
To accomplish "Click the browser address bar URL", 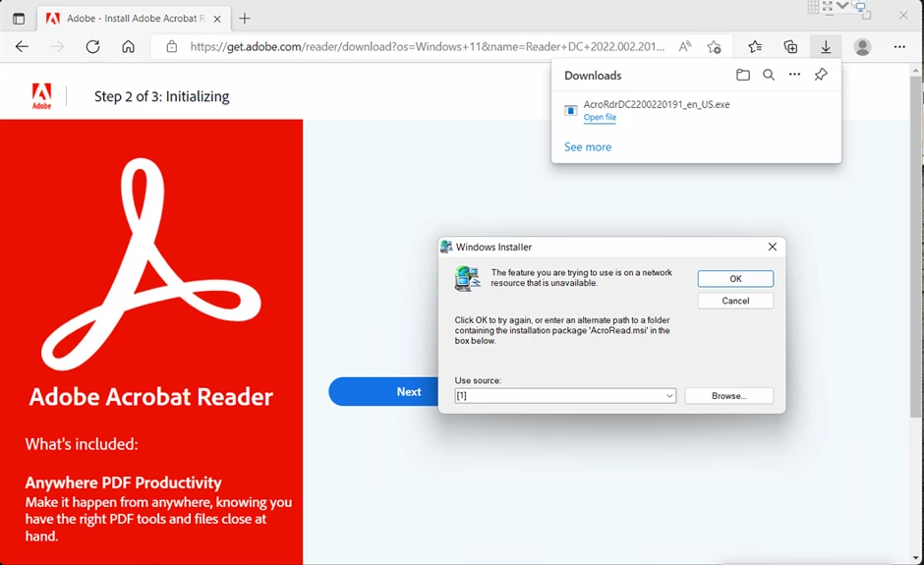I will click(428, 46).
